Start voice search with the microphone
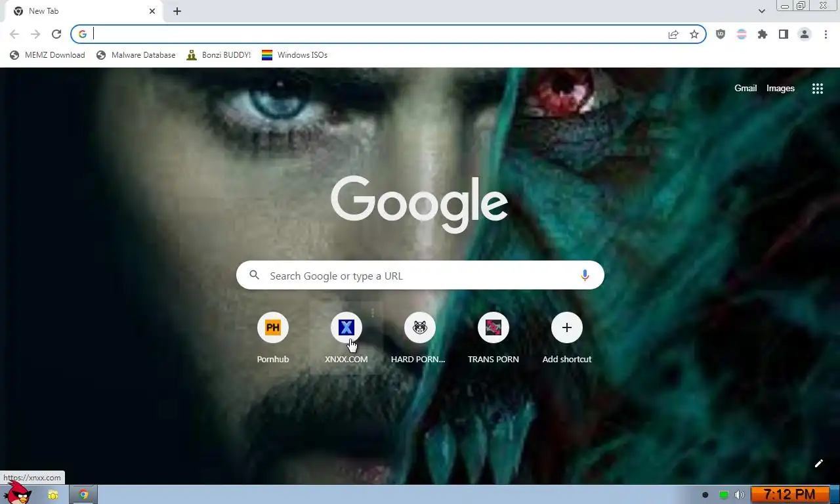 tap(585, 276)
